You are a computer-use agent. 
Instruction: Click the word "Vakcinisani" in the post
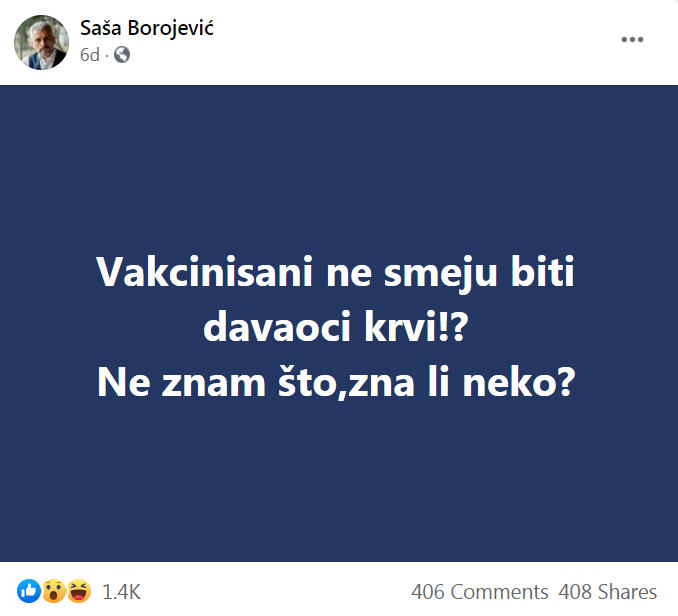[x=205, y=274]
